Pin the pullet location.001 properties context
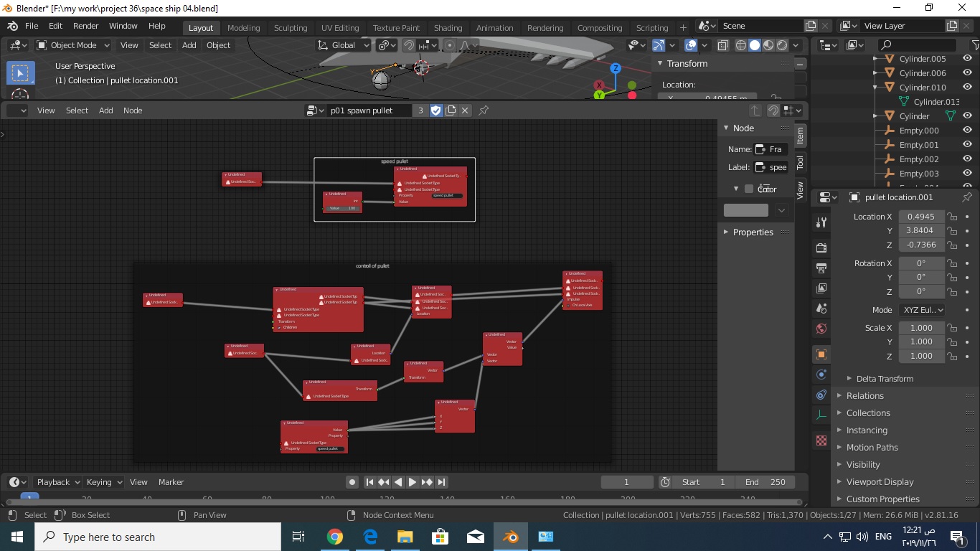This screenshot has height=551, width=980. click(967, 197)
